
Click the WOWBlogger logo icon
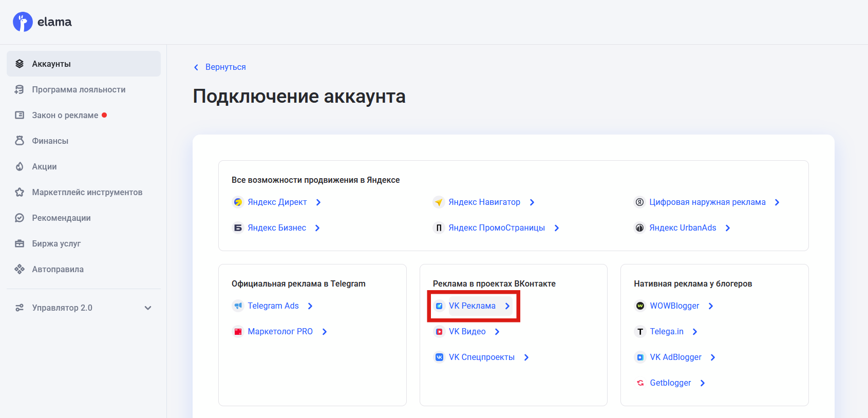coord(640,306)
